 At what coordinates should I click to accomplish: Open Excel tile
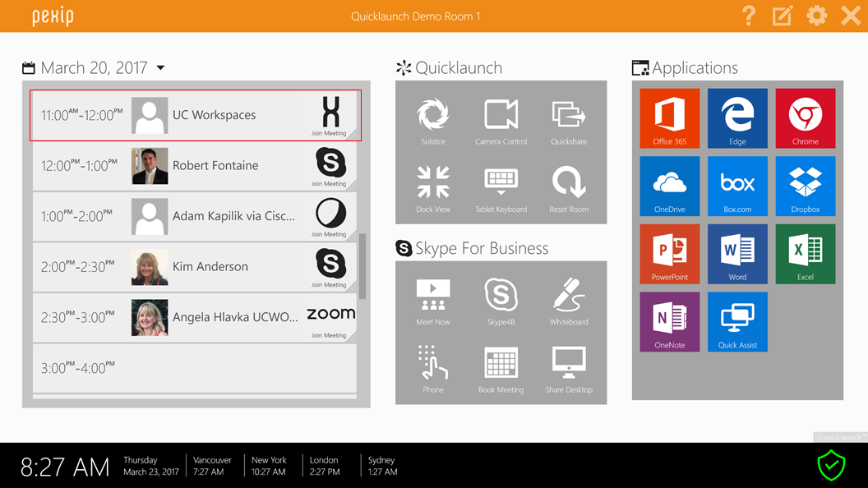tap(806, 254)
